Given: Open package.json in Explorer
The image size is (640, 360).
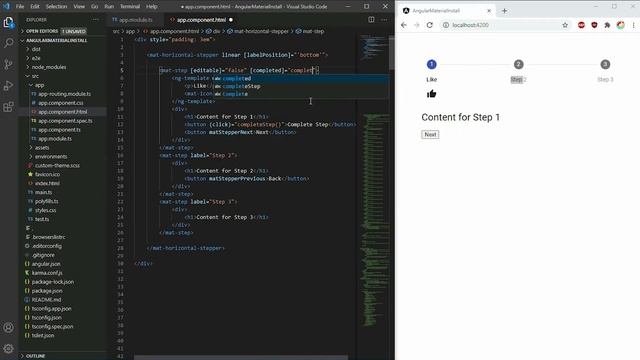Looking at the screenshot, I should [x=47, y=291].
